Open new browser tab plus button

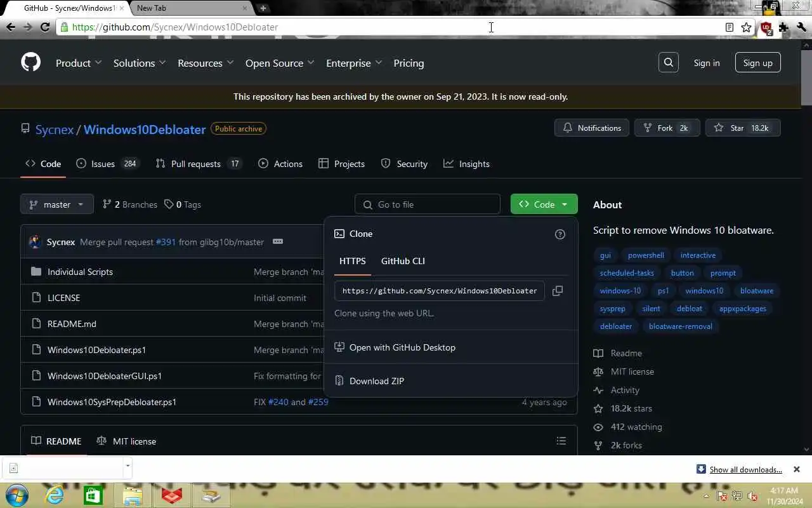click(x=263, y=8)
